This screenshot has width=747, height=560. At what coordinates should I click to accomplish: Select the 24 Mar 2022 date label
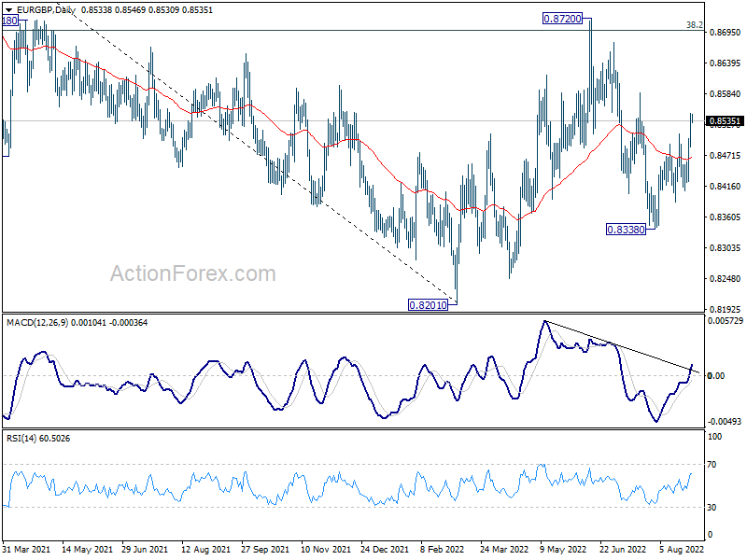tap(504, 550)
